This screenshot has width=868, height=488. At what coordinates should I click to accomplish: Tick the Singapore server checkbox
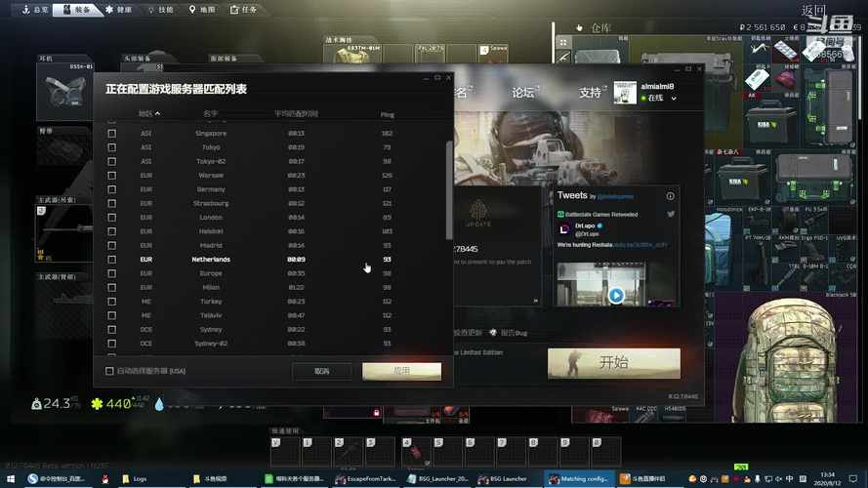pos(112,134)
